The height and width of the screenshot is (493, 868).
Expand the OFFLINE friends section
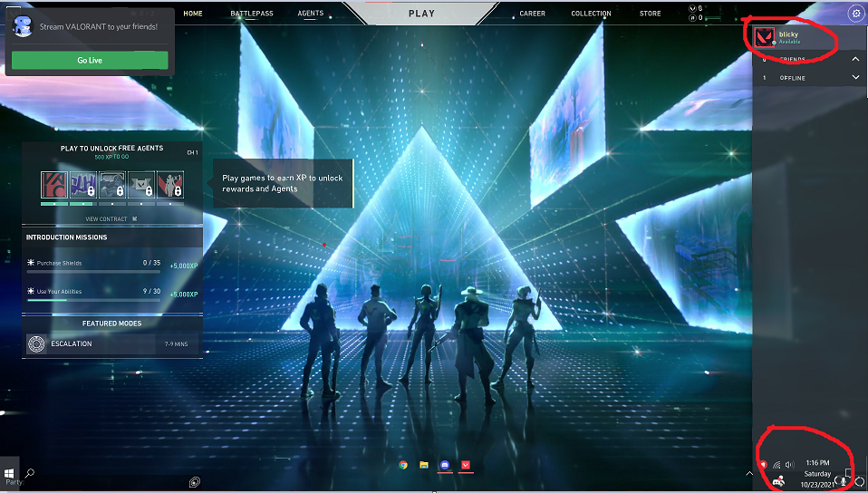pos(855,78)
